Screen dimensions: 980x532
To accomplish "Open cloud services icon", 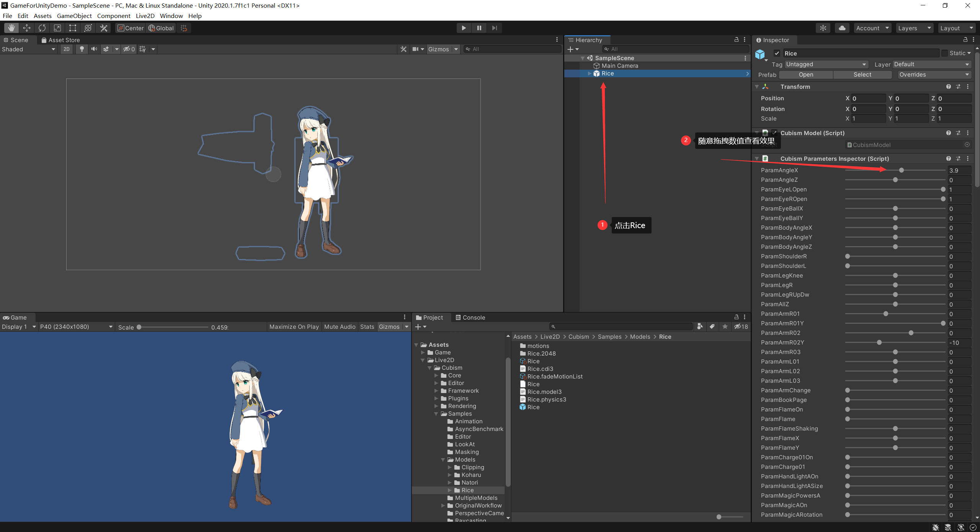I will click(x=842, y=28).
